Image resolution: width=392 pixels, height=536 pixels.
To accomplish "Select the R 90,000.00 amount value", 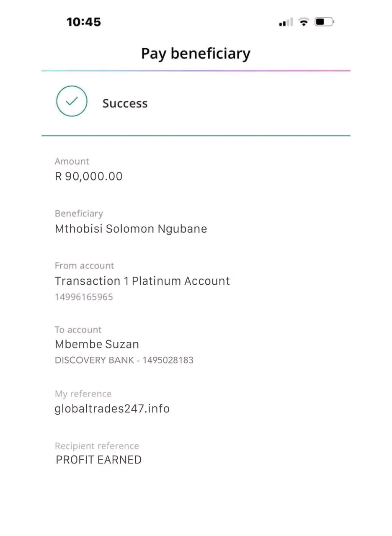I will coord(89,176).
